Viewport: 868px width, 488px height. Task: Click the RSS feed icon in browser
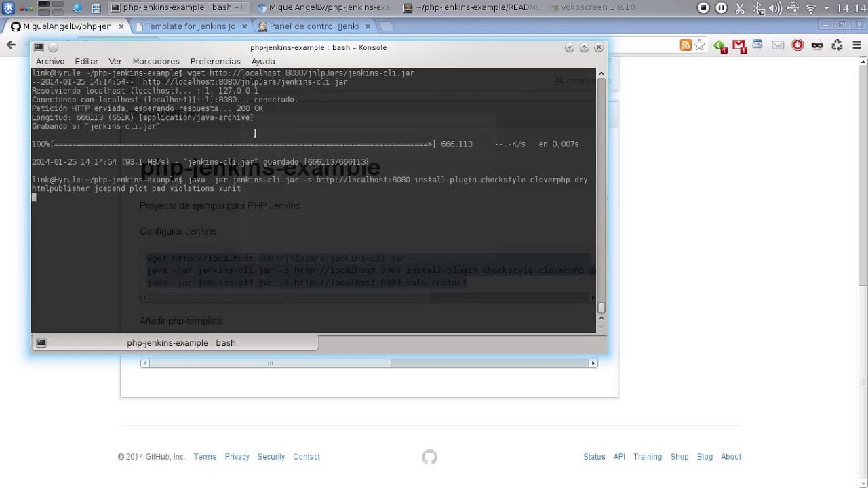[686, 45]
